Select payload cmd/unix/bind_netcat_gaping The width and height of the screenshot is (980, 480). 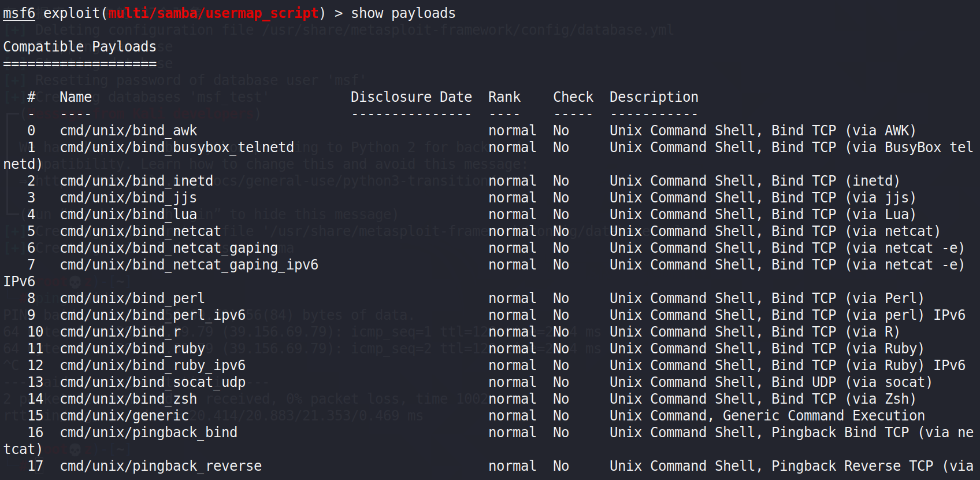click(x=169, y=248)
